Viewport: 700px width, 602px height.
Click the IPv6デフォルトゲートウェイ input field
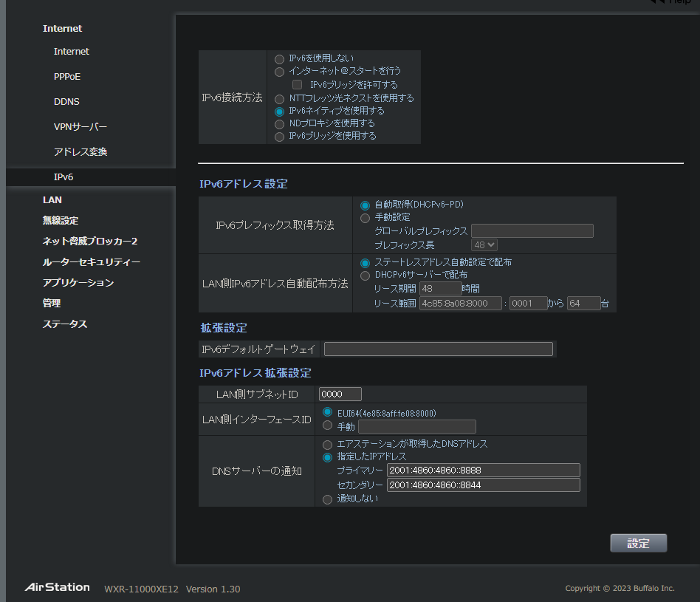point(439,349)
